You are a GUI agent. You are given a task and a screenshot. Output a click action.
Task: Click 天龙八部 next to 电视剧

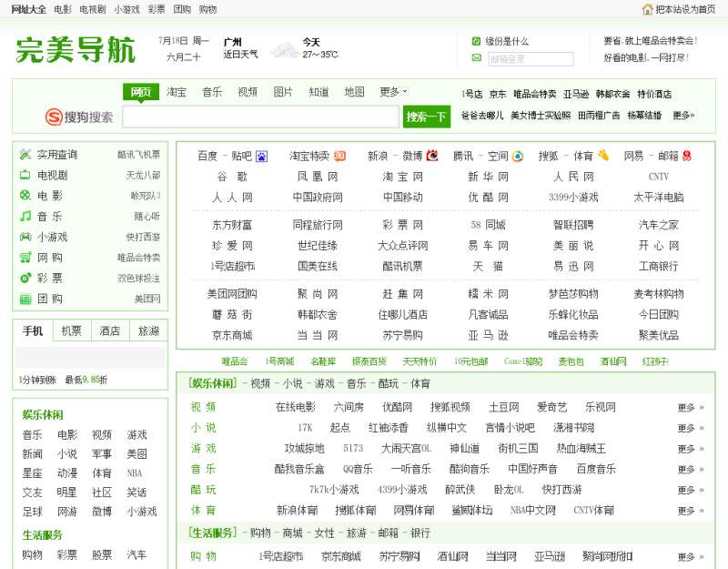point(143,175)
